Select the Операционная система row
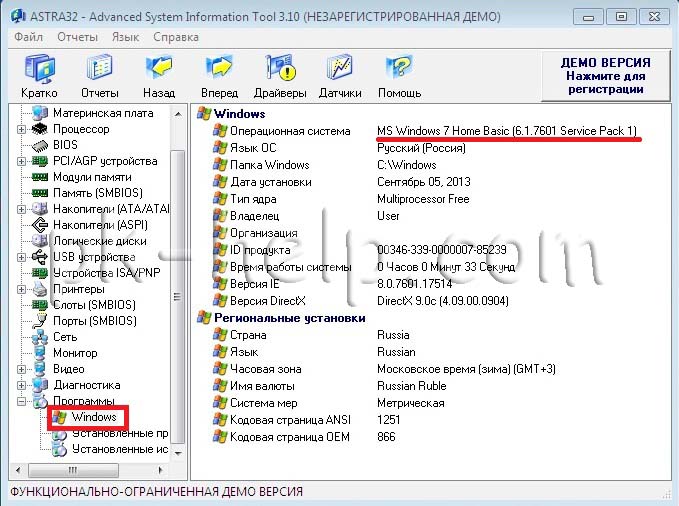 click(426, 131)
